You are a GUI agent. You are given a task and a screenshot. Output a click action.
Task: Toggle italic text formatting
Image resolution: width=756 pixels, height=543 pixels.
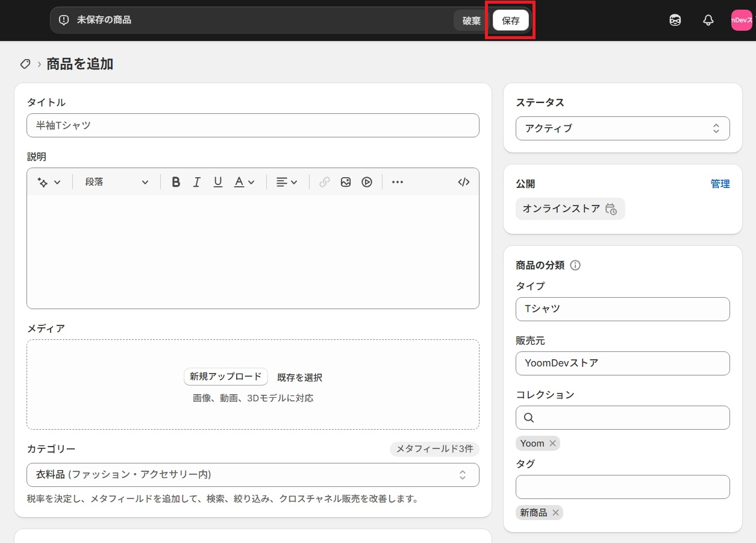196,182
